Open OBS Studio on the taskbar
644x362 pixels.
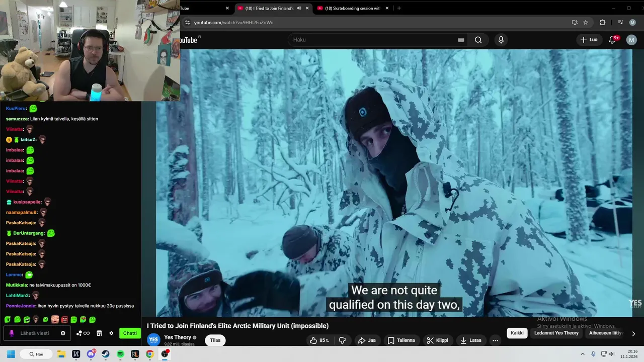point(165,354)
